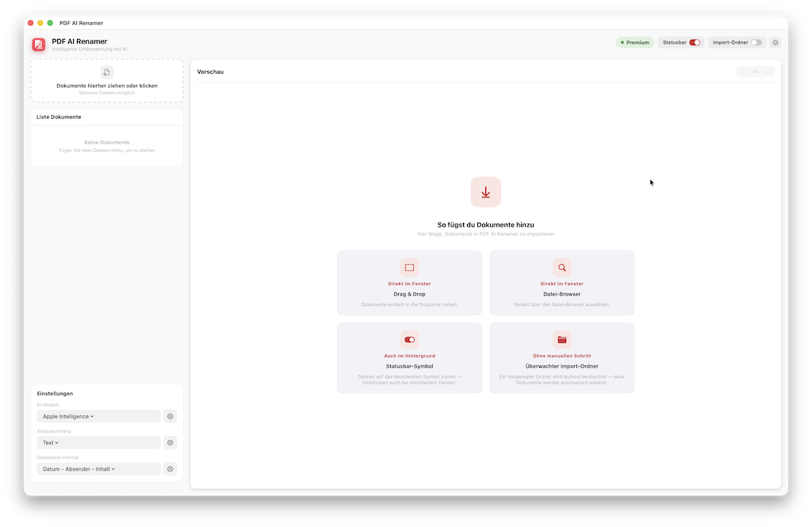Click the 'Auch im Hintergrund' label
812x527 pixels.
pos(410,356)
